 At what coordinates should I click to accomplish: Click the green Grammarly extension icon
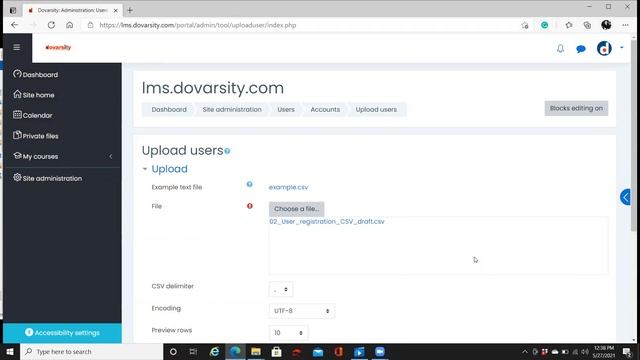[x=544, y=25]
